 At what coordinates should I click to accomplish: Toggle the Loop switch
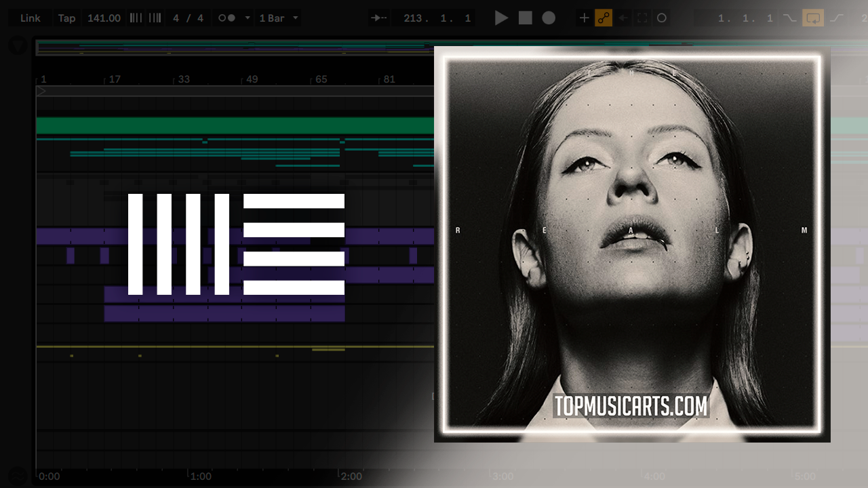(812, 18)
